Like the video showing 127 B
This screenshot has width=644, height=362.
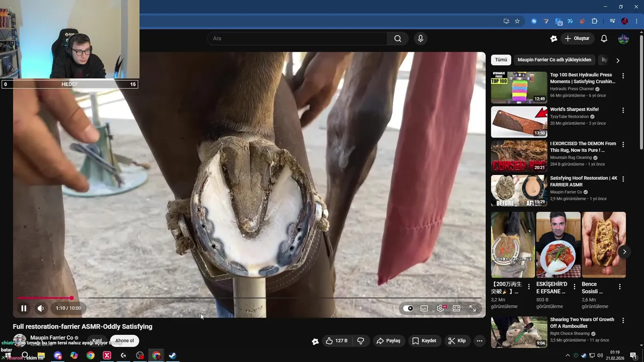pyautogui.click(x=337, y=341)
